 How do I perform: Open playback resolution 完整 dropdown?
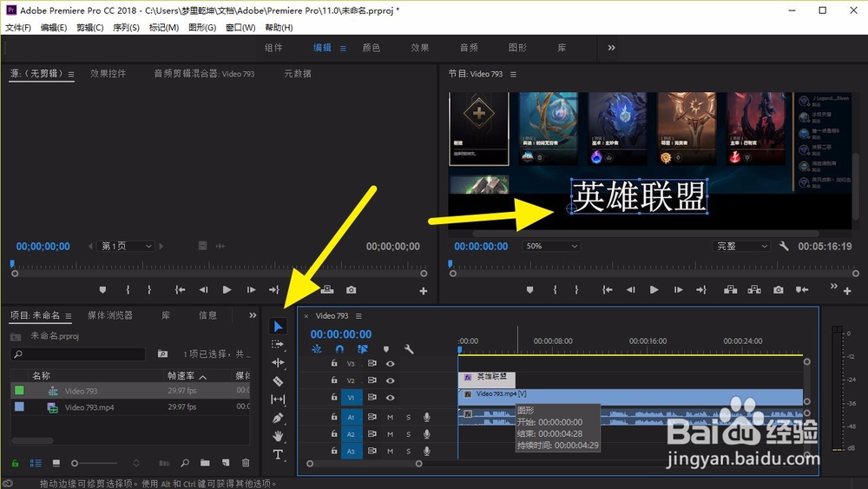click(740, 246)
